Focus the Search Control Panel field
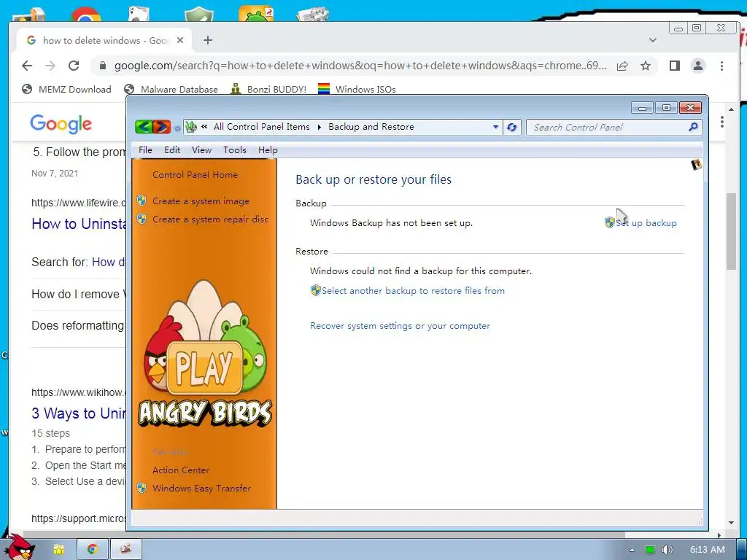The height and width of the screenshot is (560, 747). pyautogui.click(x=608, y=127)
